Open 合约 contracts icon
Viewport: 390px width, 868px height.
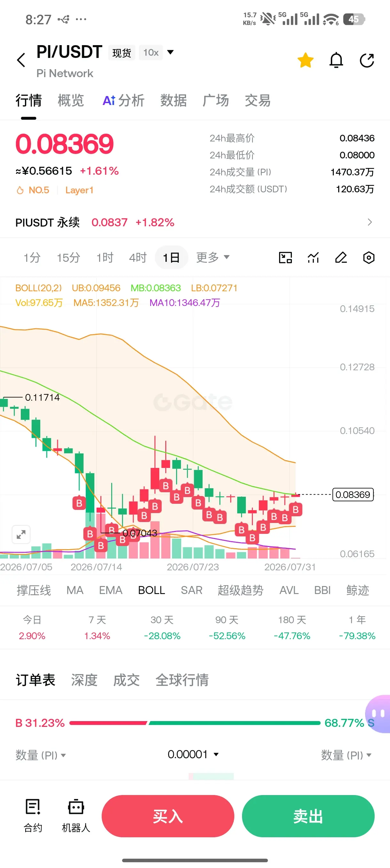coord(33,816)
